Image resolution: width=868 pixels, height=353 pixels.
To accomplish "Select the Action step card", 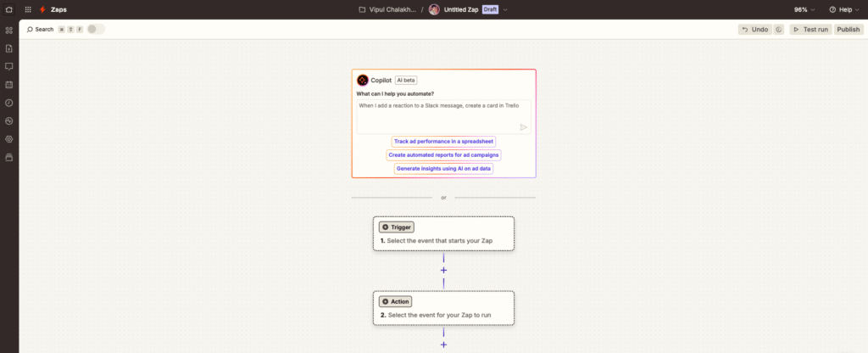I will 443,308.
